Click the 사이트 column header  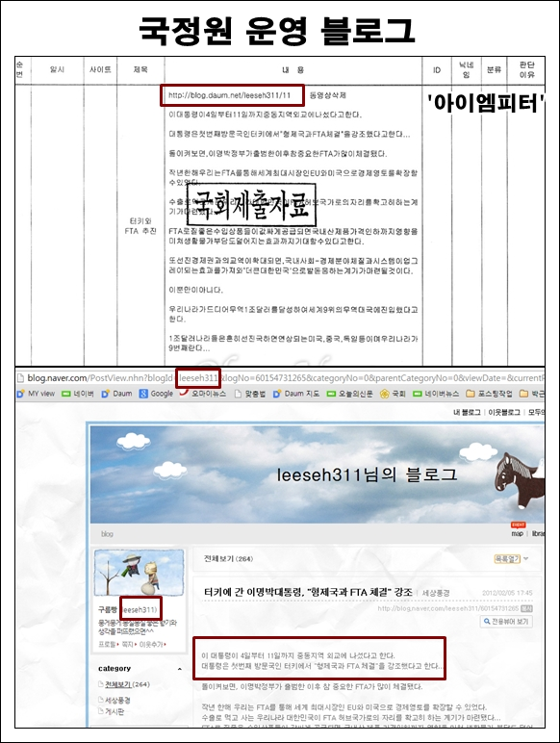100,69
